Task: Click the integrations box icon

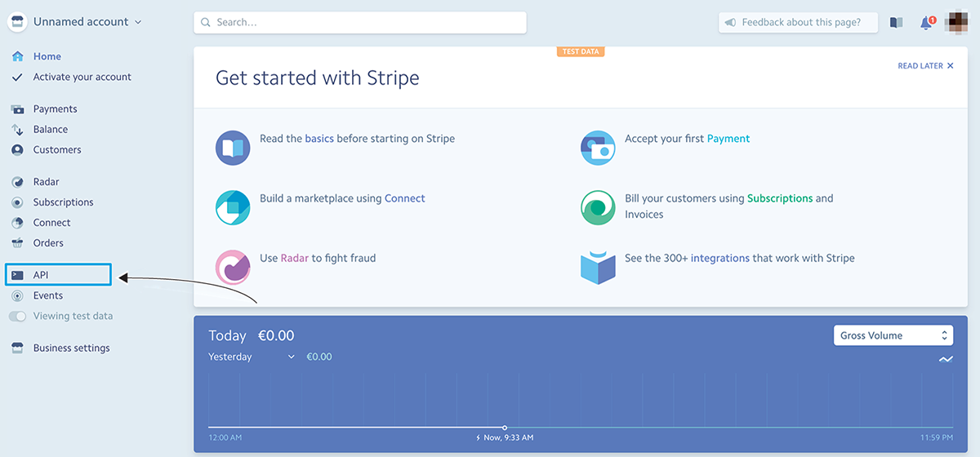Action: coord(598,267)
